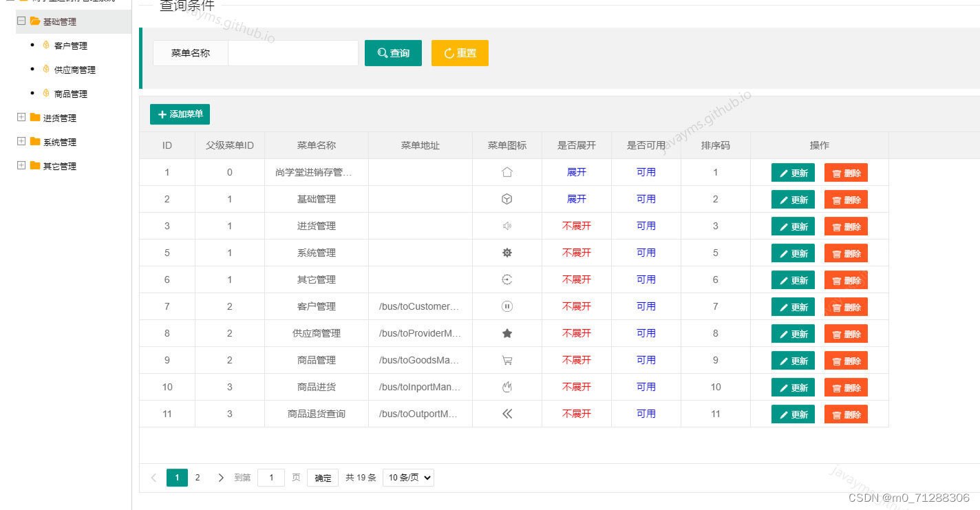Viewport: 980px width, 510px height.
Task: Click 删除 for 商品进货 row
Action: pos(846,387)
